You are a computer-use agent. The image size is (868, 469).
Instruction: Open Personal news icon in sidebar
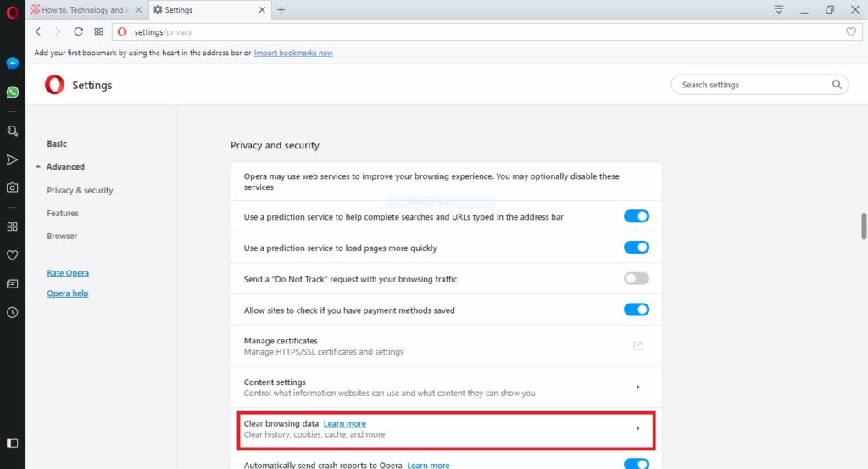click(x=12, y=284)
